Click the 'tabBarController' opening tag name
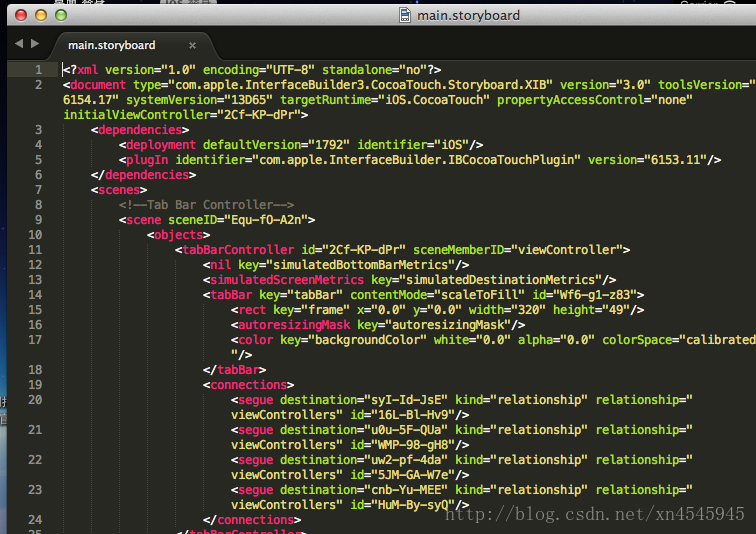756x534 pixels. [238, 250]
